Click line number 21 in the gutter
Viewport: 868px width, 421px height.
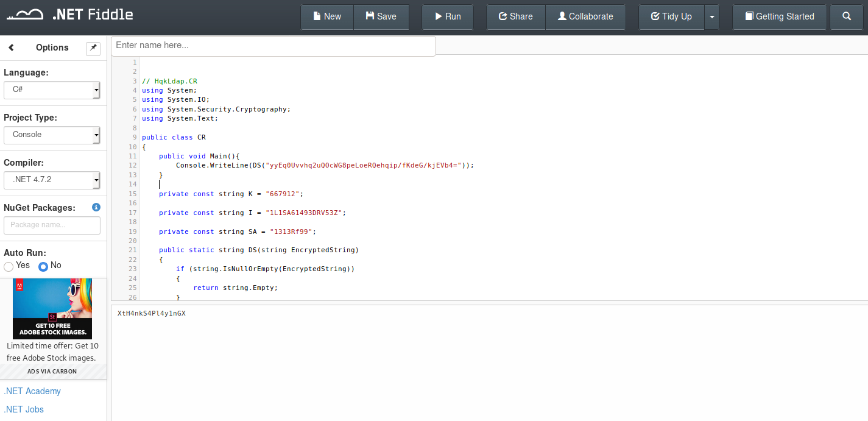coord(133,250)
